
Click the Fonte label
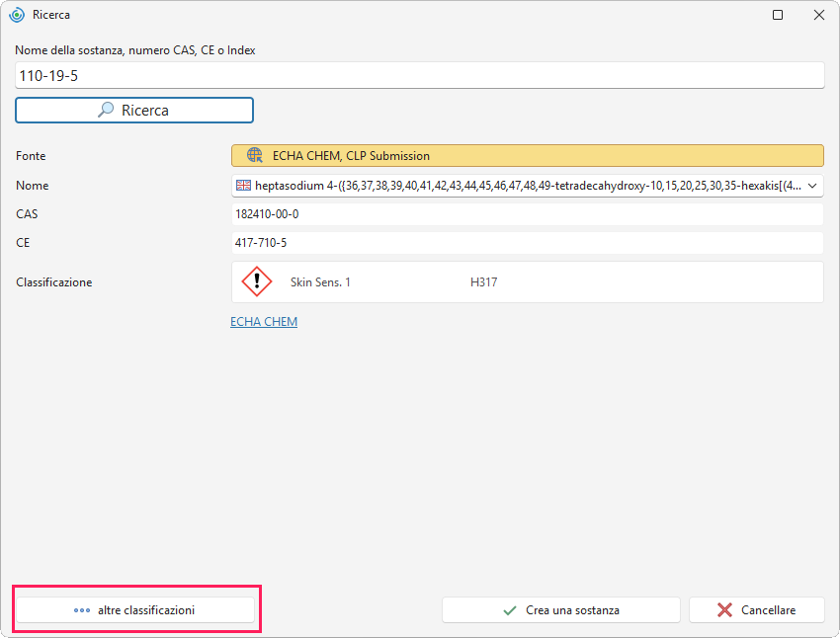pos(31,156)
